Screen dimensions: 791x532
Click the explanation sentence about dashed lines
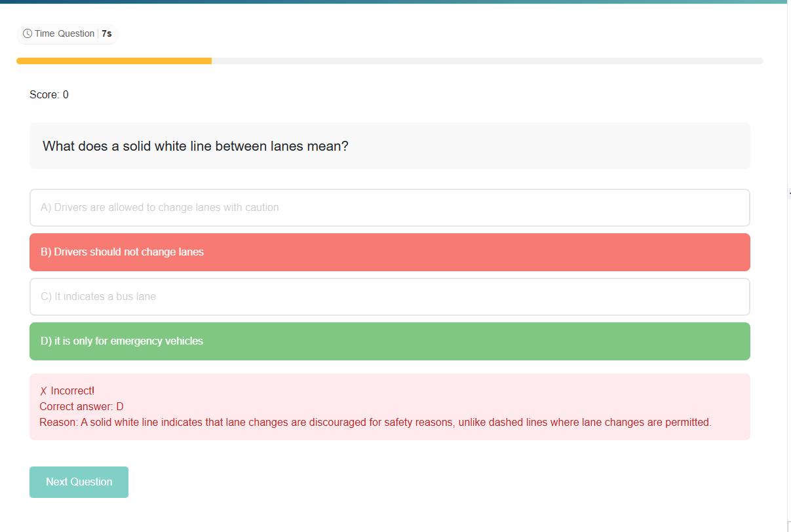coord(396,423)
